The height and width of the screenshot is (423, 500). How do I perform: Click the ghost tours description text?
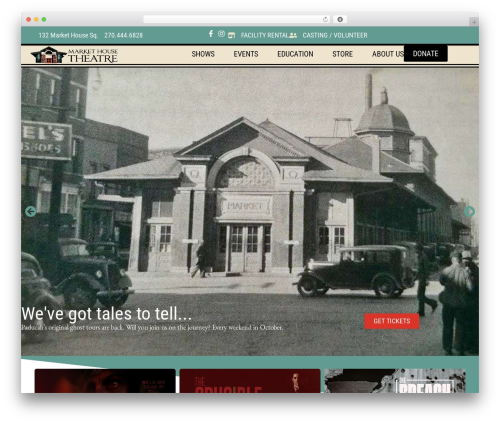(152, 328)
